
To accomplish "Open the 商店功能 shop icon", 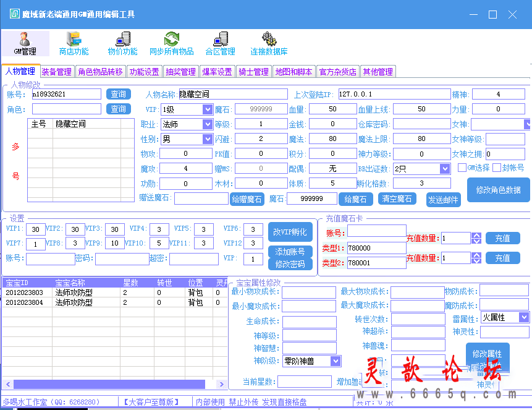I will [x=74, y=43].
